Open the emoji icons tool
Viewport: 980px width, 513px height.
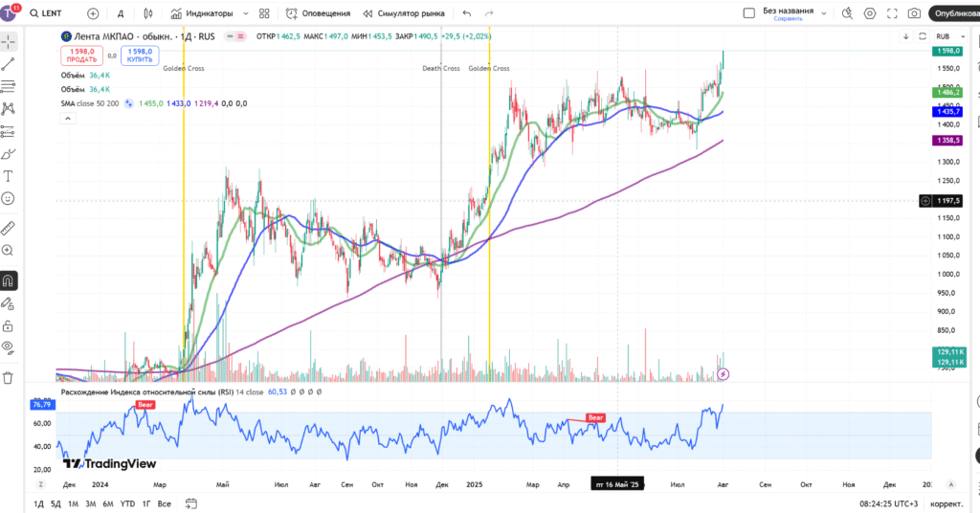click(x=8, y=199)
